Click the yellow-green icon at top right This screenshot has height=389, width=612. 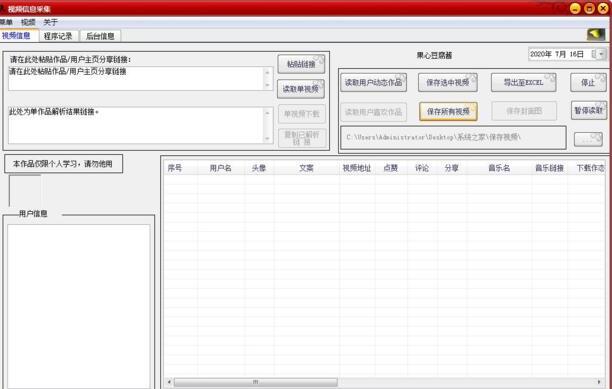coord(596,35)
